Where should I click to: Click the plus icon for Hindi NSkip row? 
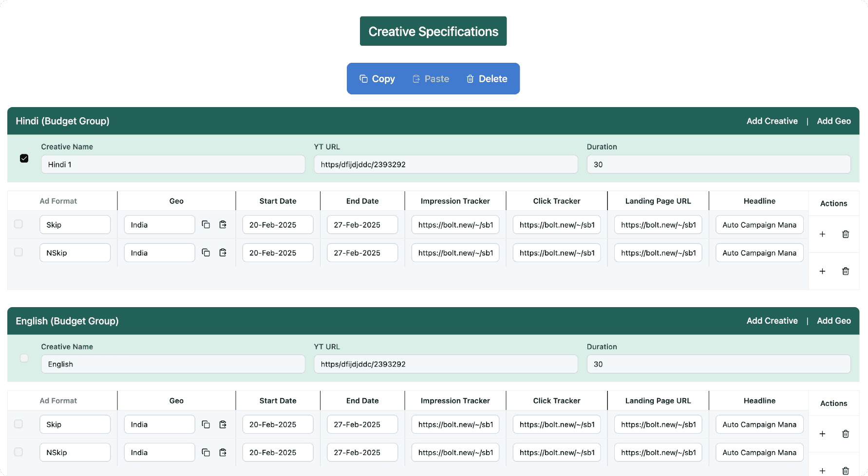822,271
